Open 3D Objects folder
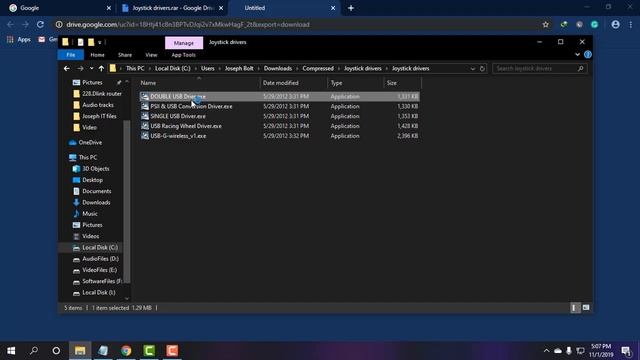The height and width of the screenshot is (360, 640). 96,169
